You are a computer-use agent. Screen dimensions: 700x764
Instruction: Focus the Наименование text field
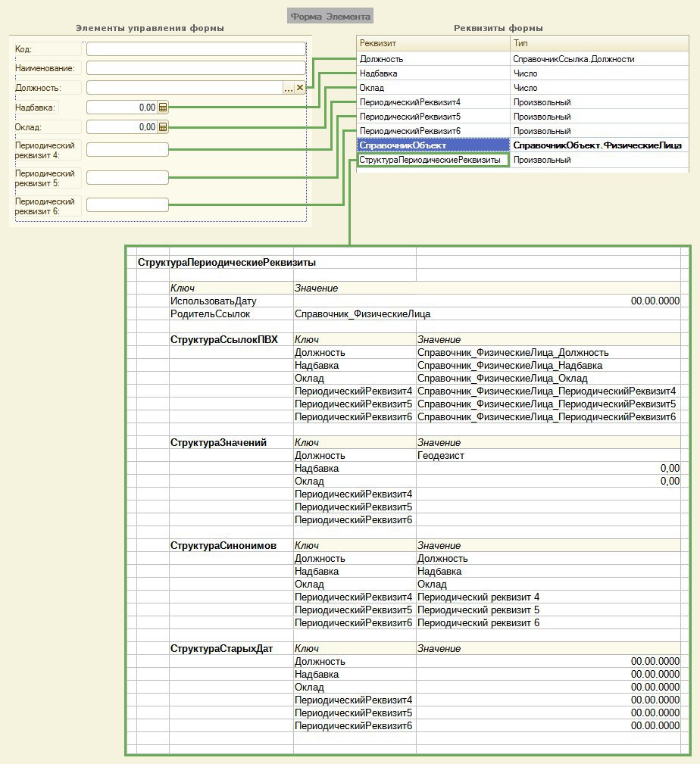[195, 68]
